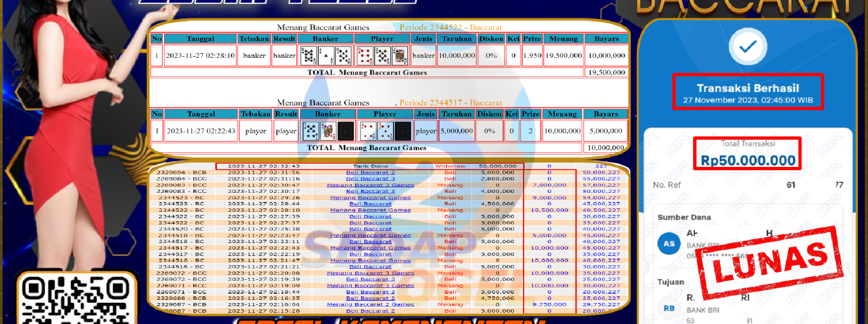868x324 pixels.
Task: Click the 9,750,000 win amount cell
Action: 550,305
